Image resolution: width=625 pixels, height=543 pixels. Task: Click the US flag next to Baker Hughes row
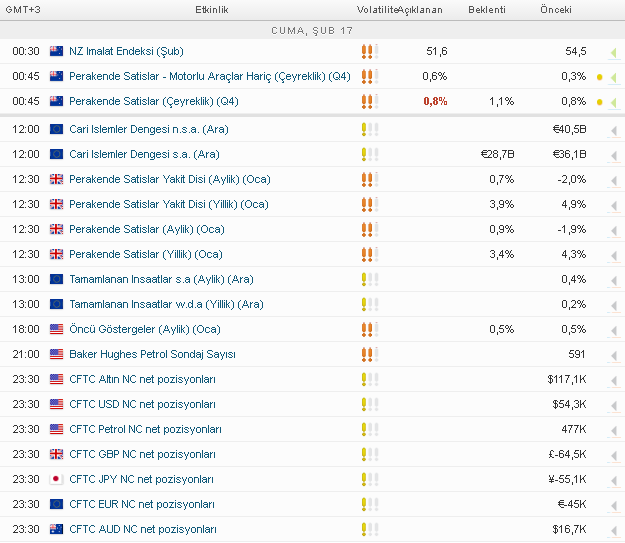[x=57, y=354]
